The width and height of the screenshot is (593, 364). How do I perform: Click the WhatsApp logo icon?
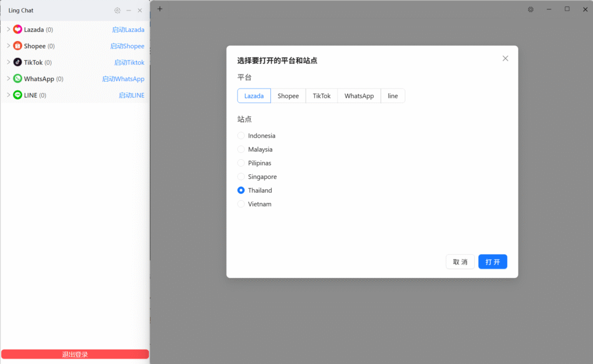click(x=17, y=78)
